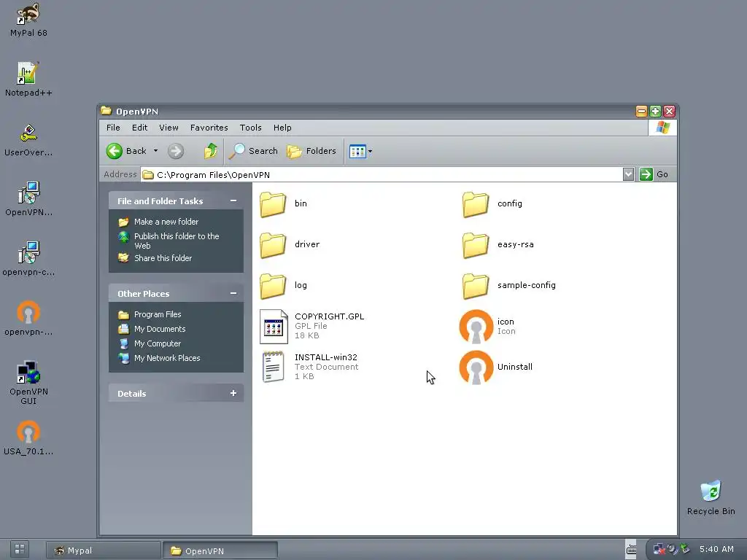Click the Windows flag logo in menu bar
The width and height of the screenshot is (747, 560).
click(662, 128)
